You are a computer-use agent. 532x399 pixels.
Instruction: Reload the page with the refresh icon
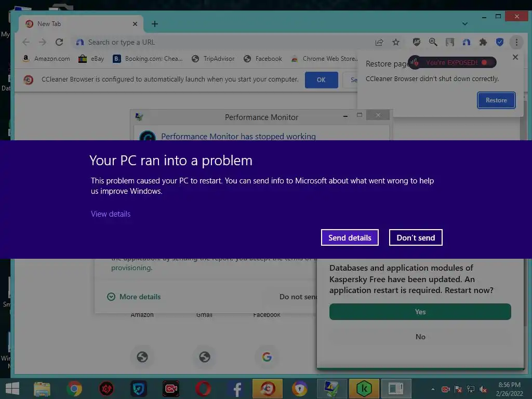[x=59, y=42]
